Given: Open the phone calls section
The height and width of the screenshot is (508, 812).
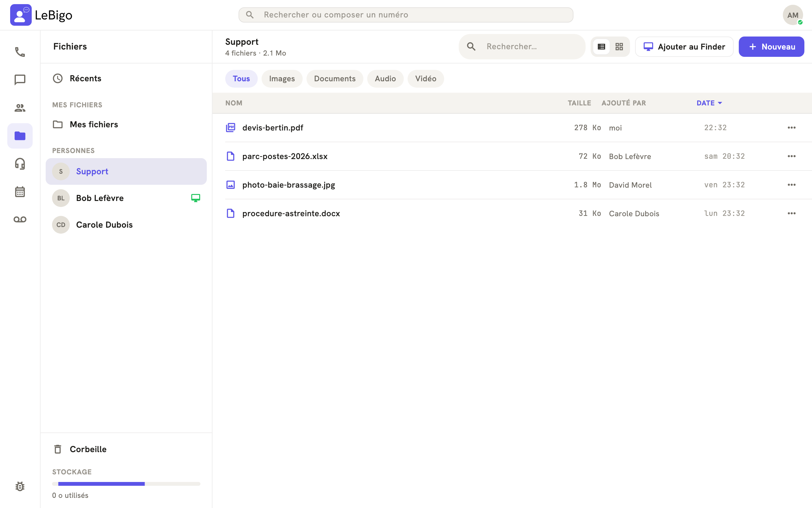Looking at the screenshot, I should (20, 52).
